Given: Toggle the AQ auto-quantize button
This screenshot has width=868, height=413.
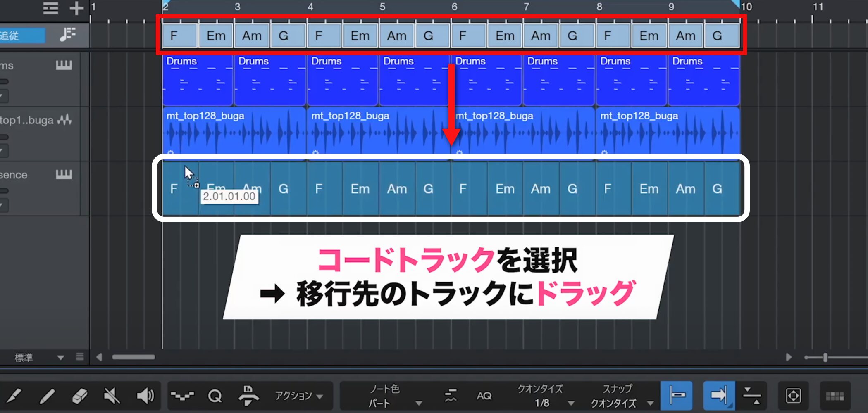Looking at the screenshot, I should [484, 396].
